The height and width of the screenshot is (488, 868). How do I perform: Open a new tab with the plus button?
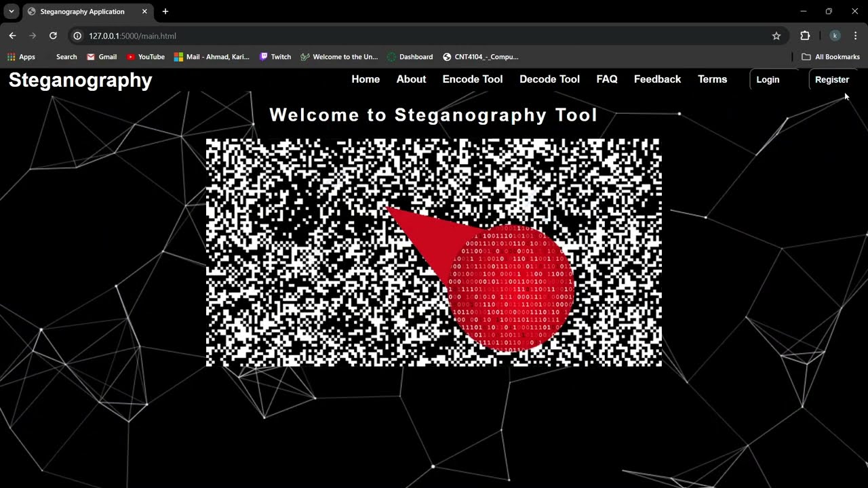165,12
